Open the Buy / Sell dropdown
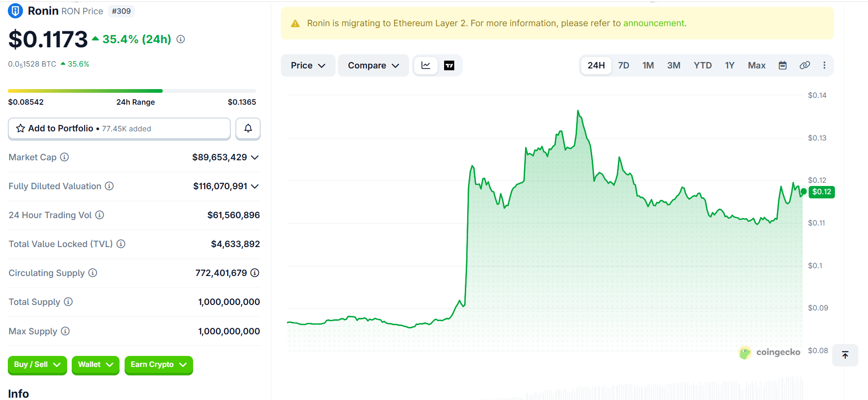Screen dimensions: 868x400 point(37,365)
